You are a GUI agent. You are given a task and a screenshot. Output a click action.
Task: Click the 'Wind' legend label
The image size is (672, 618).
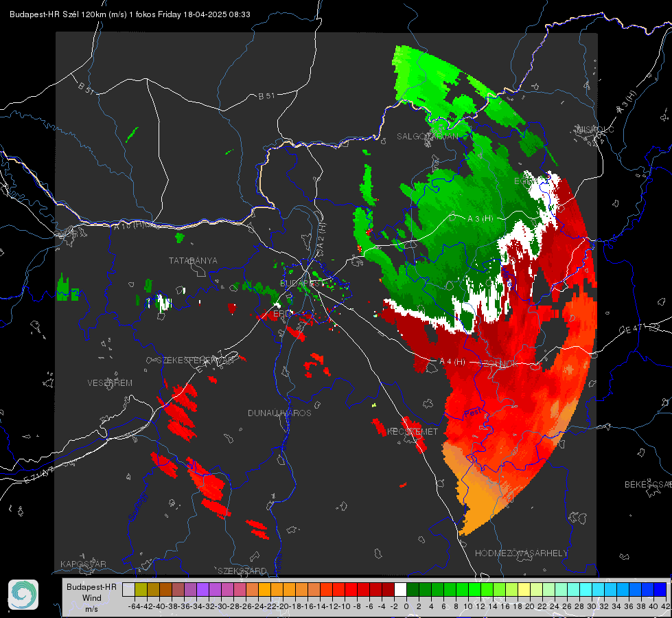click(x=92, y=598)
